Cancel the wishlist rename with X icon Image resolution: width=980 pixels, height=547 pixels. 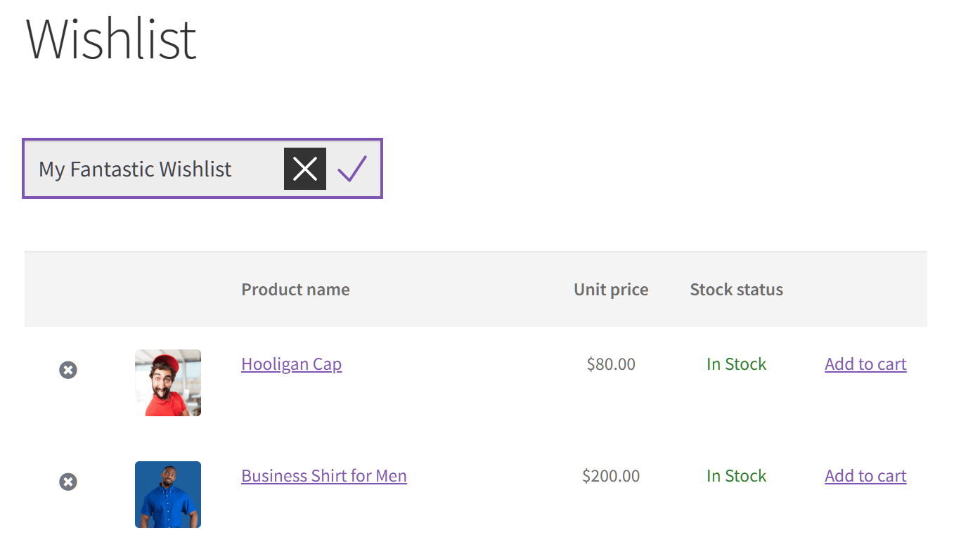[304, 169]
